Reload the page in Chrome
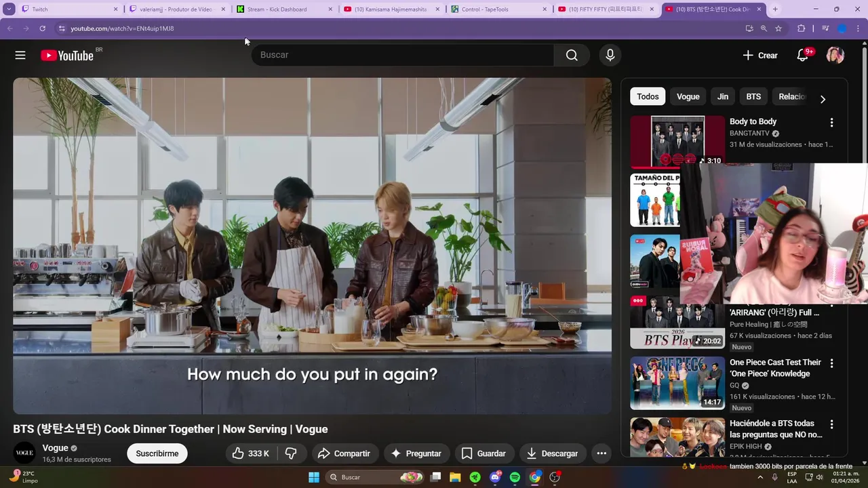Image resolution: width=868 pixels, height=488 pixels. [x=42, y=28]
